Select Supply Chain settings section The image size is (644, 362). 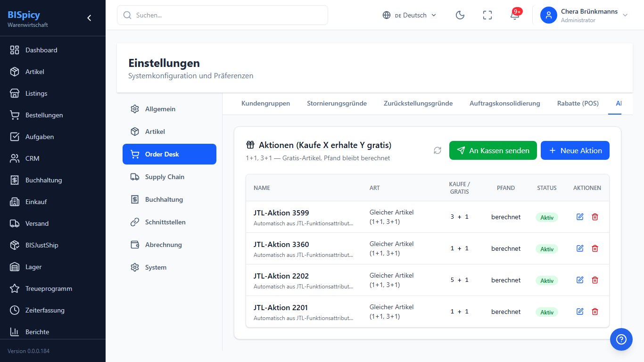pos(169,177)
